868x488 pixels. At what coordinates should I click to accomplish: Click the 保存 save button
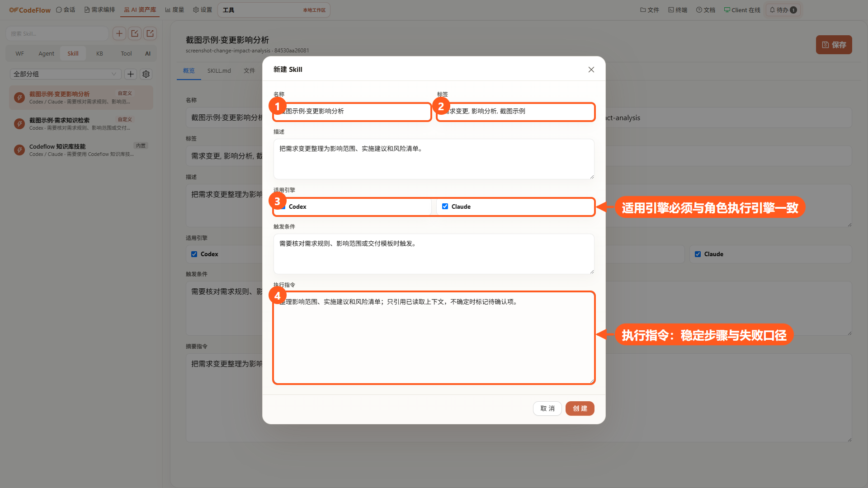click(x=834, y=45)
